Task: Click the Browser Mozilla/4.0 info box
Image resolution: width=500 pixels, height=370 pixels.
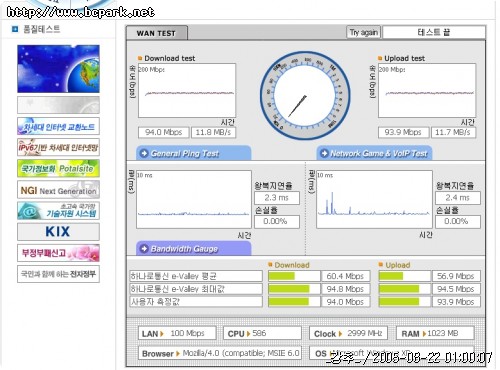Action: click(220, 353)
